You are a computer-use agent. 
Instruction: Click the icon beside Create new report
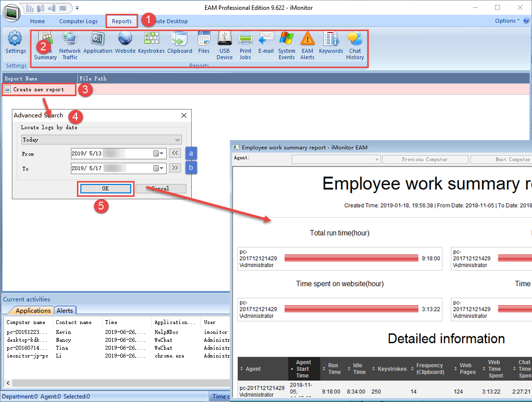[7, 90]
